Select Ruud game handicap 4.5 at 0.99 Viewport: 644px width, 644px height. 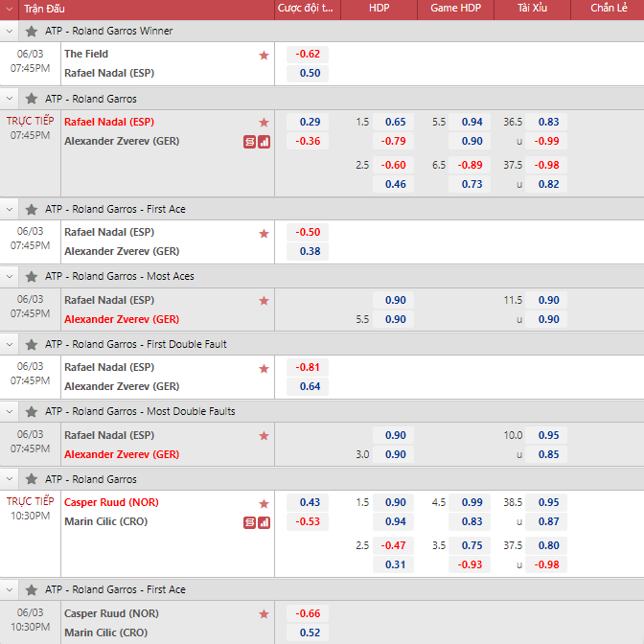[470, 502]
